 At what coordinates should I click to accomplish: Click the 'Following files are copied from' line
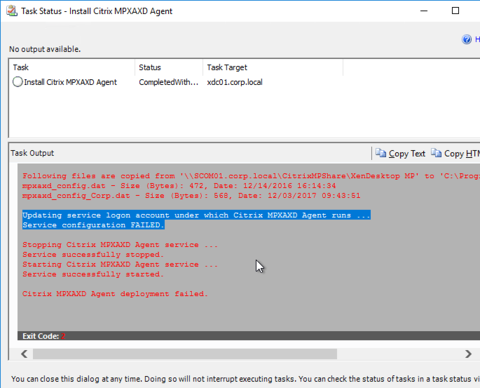[x=251, y=176]
